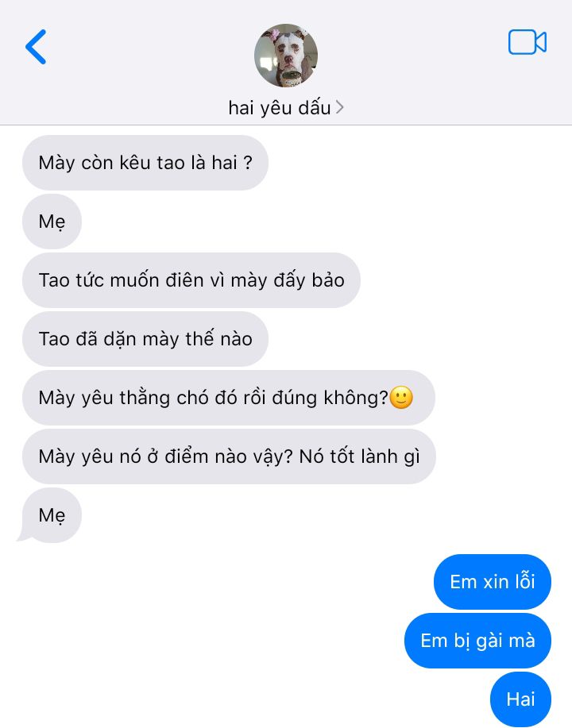This screenshot has width=572, height=728.
Task: Tap the blue back arrow
Action: click(x=36, y=46)
